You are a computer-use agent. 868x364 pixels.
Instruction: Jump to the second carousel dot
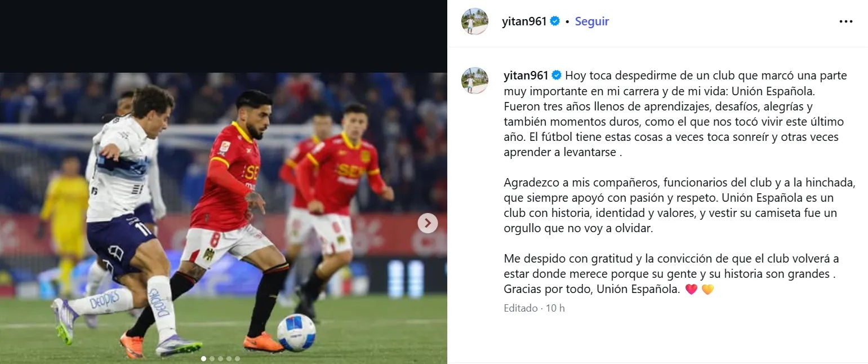point(212,358)
